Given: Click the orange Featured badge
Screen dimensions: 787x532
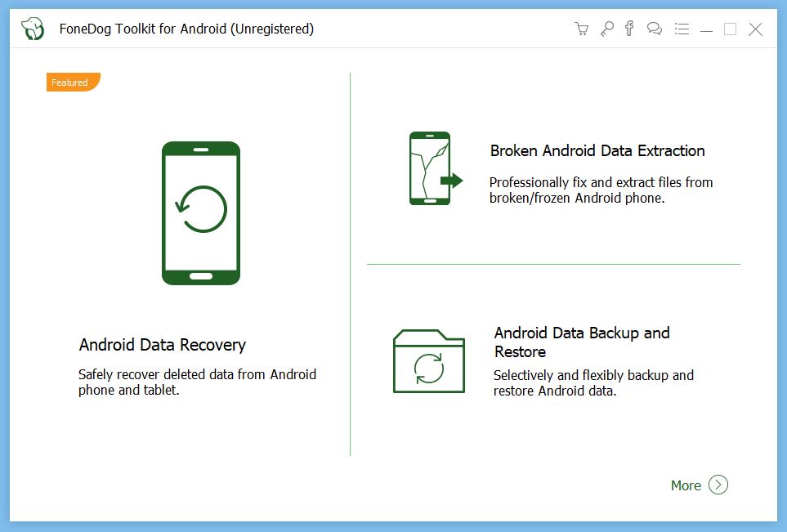Looking at the screenshot, I should (x=72, y=83).
